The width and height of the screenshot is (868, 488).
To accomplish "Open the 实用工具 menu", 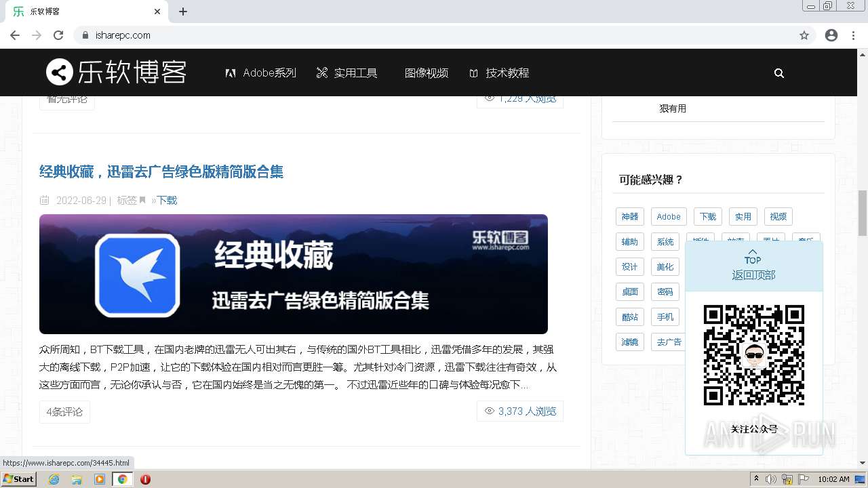I will point(347,73).
